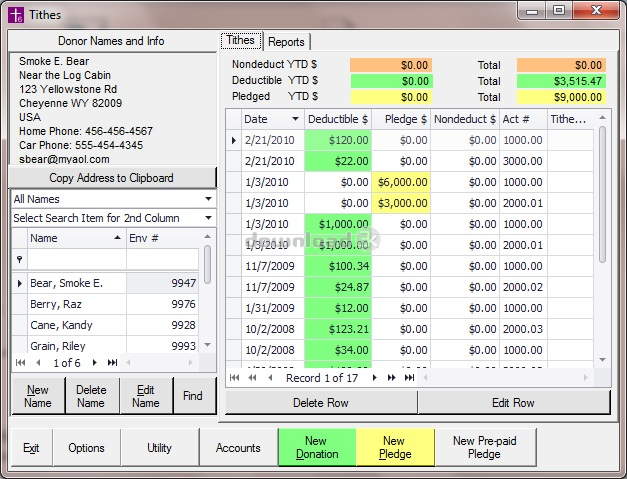627x479 pixels.
Task: Open the All Names dropdown
Action: click(208, 199)
